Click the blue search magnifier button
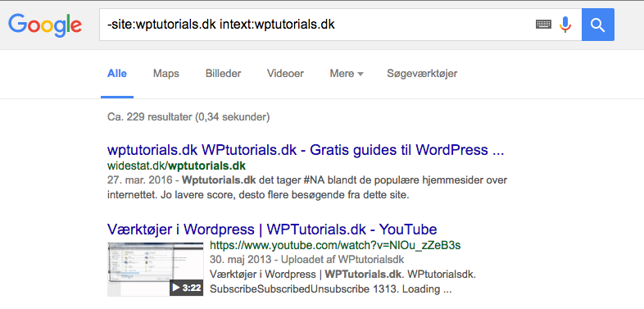Screen dimensions: 644x309 (x=598, y=25)
